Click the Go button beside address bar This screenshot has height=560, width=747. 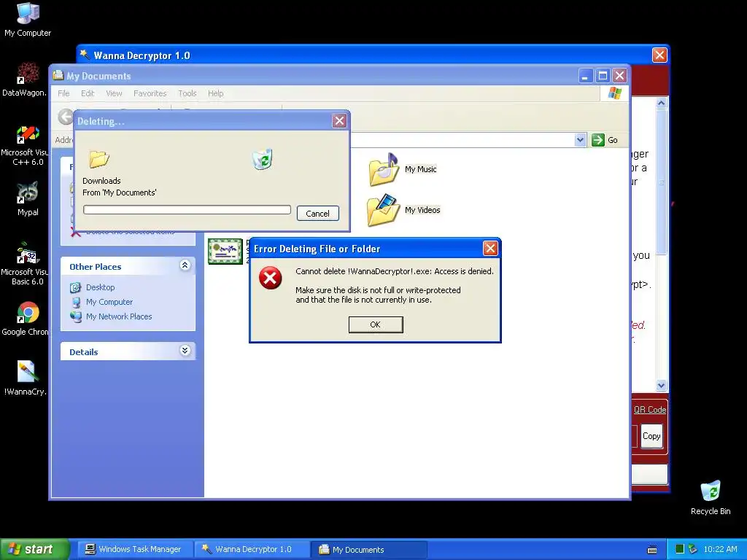pyautogui.click(x=605, y=140)
